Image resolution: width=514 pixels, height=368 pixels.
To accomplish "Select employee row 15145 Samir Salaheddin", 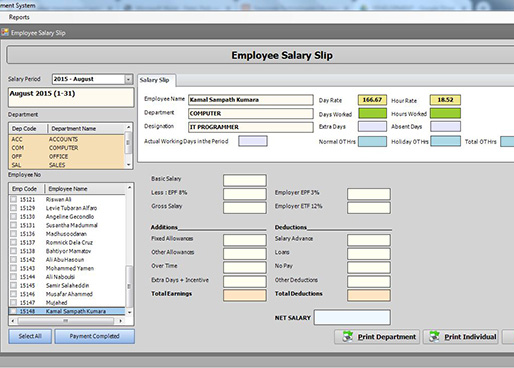I will 67,285.
